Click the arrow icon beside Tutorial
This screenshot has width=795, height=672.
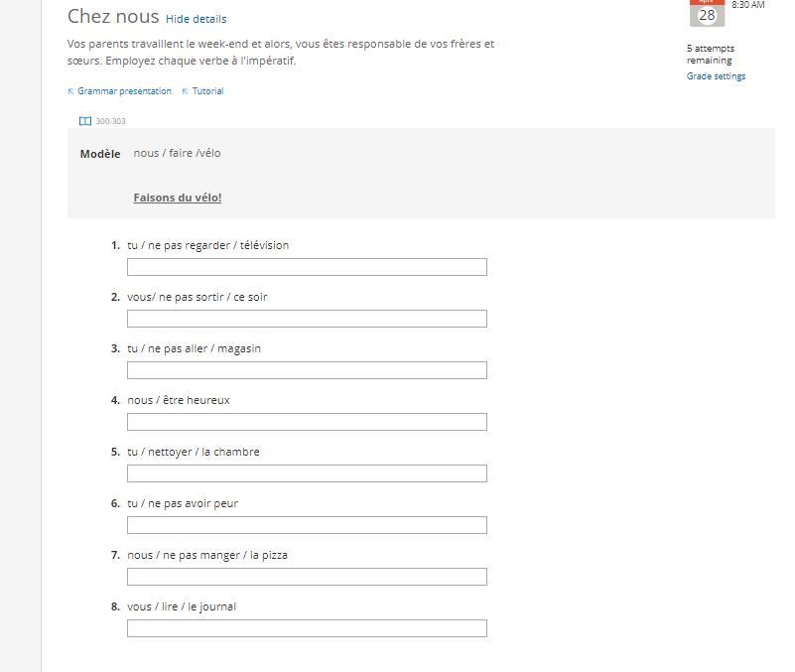tap(185, 91)
